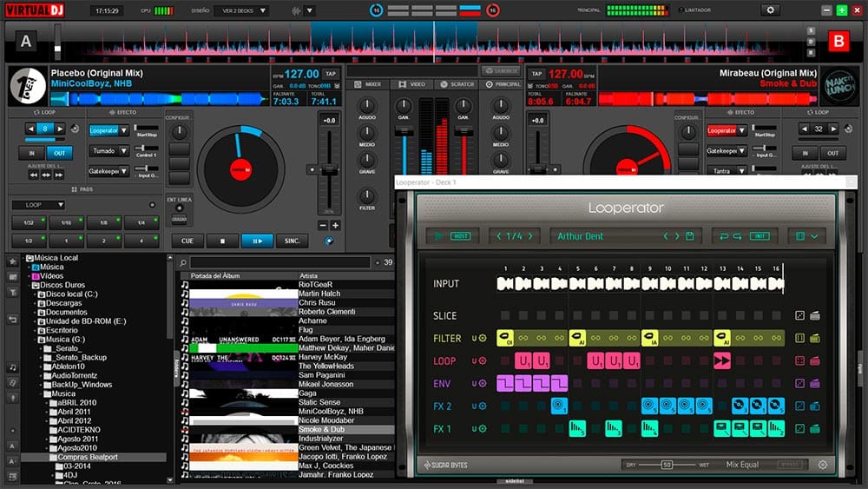The height and width of the screenshot is (489, 868).
Task: Randomize SLICE row with dice icon
Action: (x=799, y=315)
